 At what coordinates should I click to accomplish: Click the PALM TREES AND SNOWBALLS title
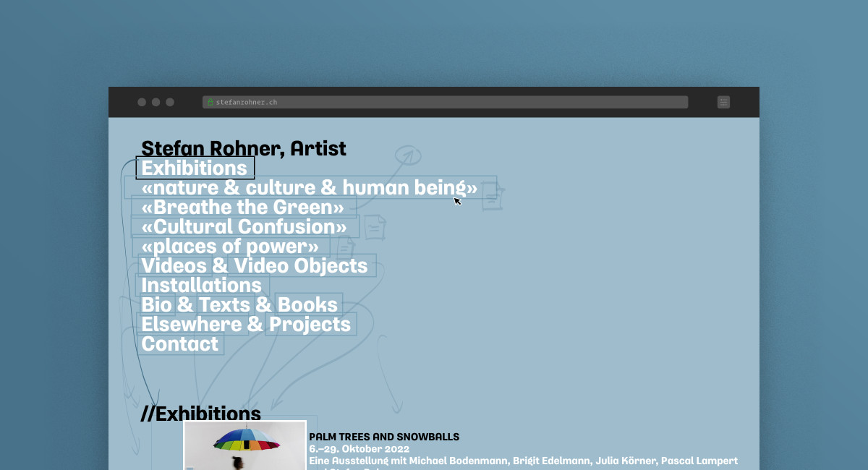click(384, 437)
